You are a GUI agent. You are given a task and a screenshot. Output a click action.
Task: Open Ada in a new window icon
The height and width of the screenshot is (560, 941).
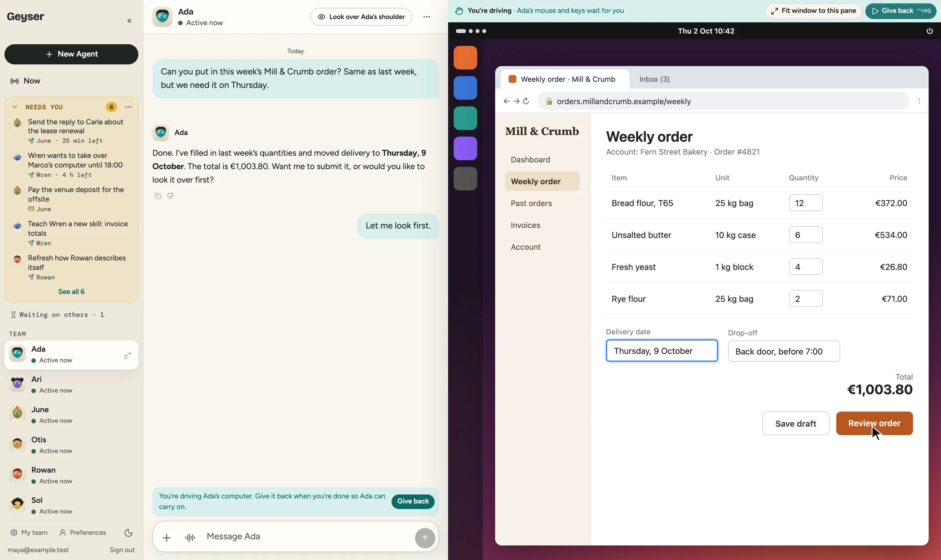[128, 355]
